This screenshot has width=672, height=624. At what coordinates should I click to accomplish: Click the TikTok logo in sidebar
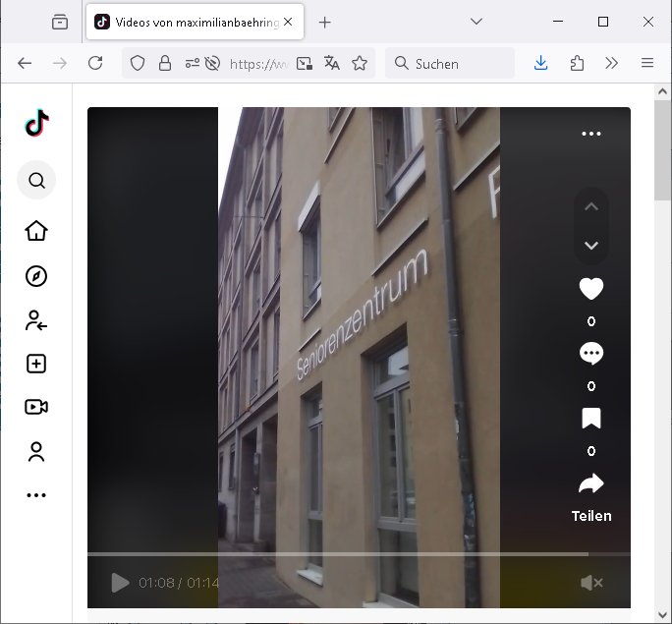37,123
